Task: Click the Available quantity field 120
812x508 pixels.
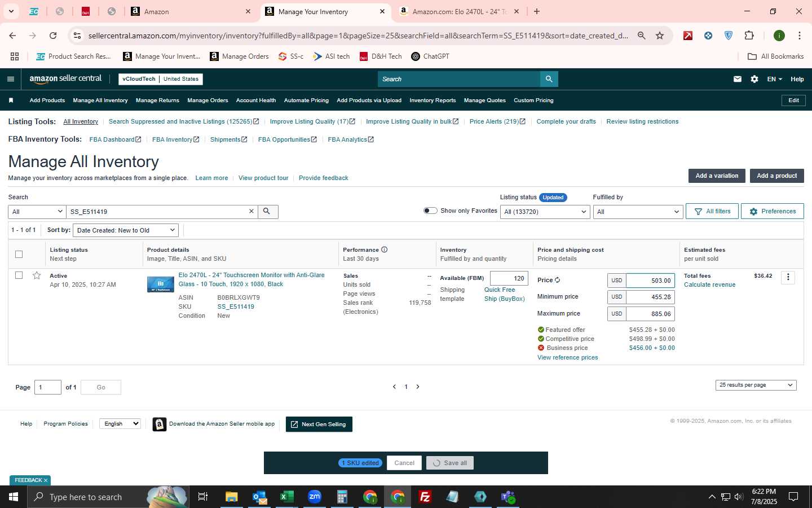Action: (509, 278)
